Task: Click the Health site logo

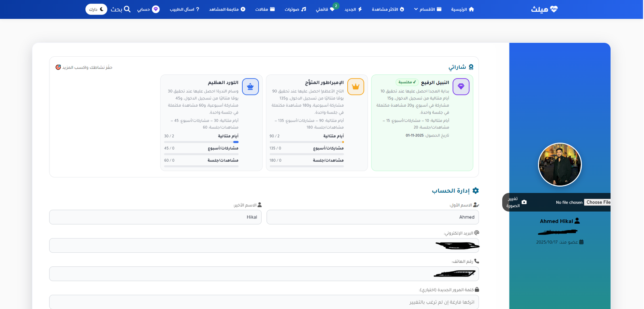Action: coord(544,9)
